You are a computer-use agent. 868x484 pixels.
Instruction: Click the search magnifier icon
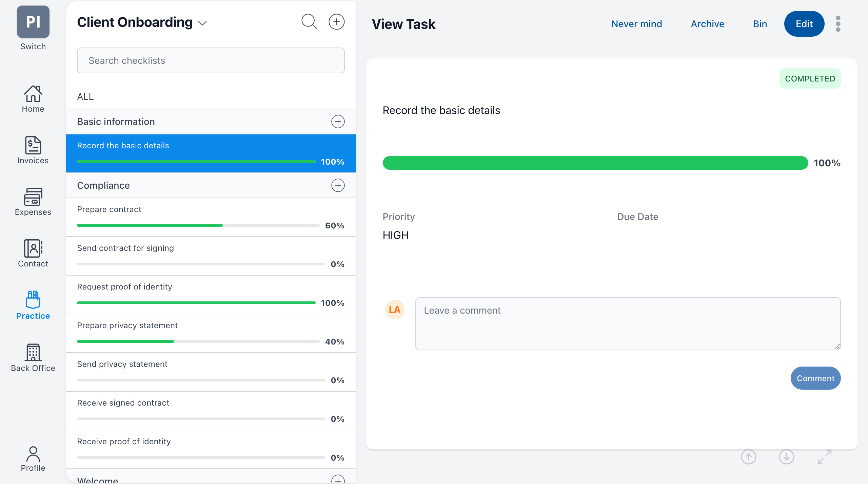pos(309,22)
